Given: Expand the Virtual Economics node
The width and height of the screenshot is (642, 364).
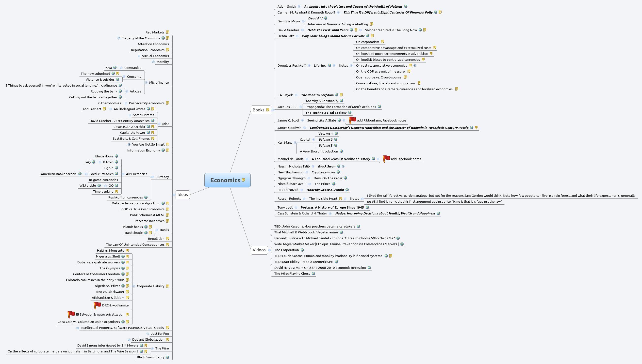Looking at the screenshot, I should coord(139,56).
